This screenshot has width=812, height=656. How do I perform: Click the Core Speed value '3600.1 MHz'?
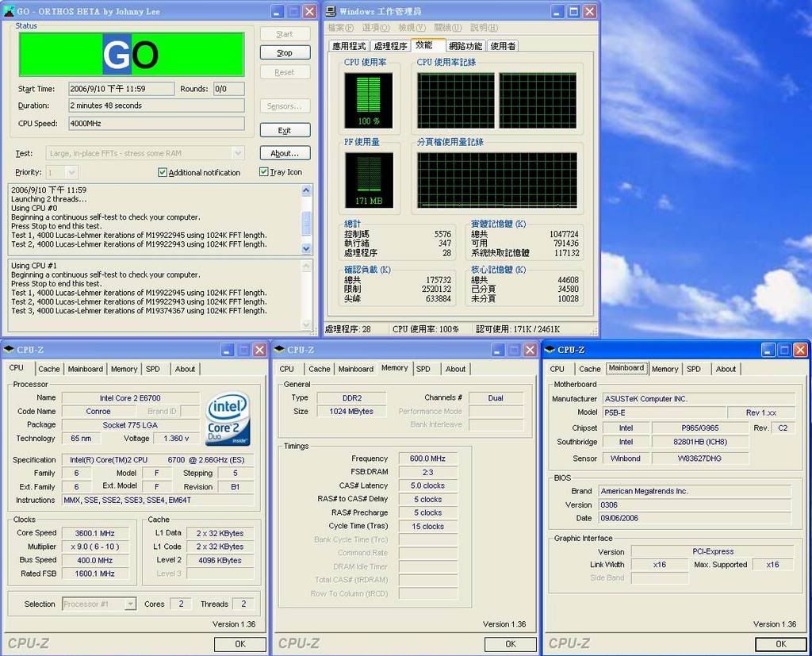click(x=95, y=533)
